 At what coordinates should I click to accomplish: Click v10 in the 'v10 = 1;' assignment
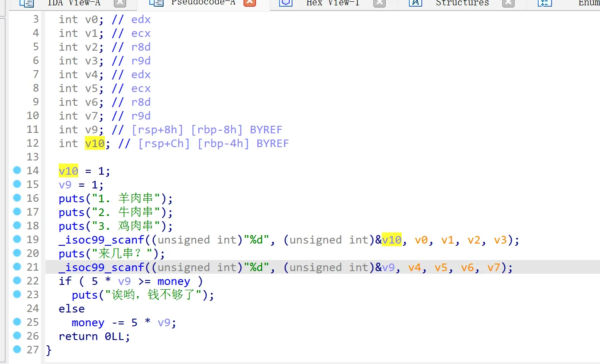tap(68, 171)
